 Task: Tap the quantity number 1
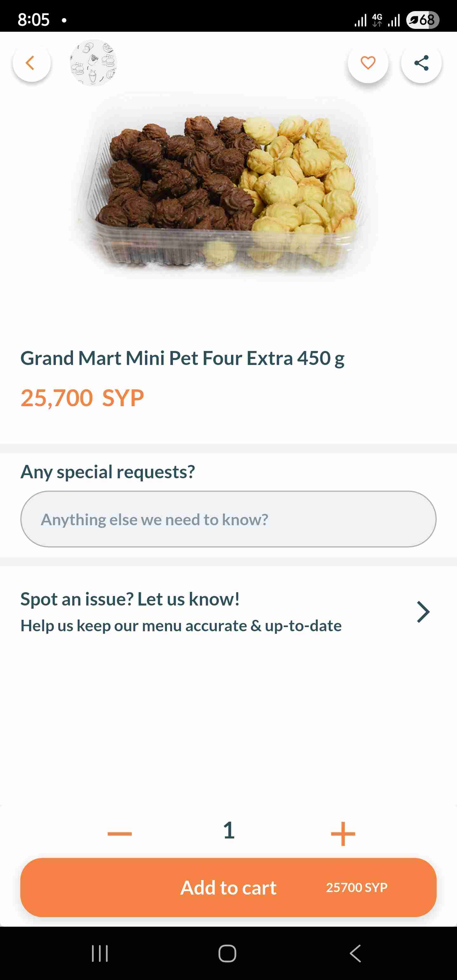pyautogui.click(x=229, y=830)
